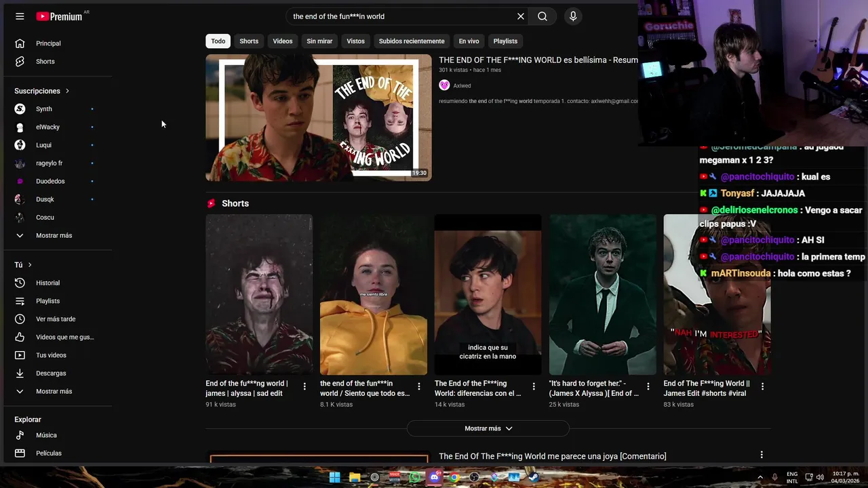
Task: Open Google Chrome from the taskbar
Action: (x=454, y=477)
